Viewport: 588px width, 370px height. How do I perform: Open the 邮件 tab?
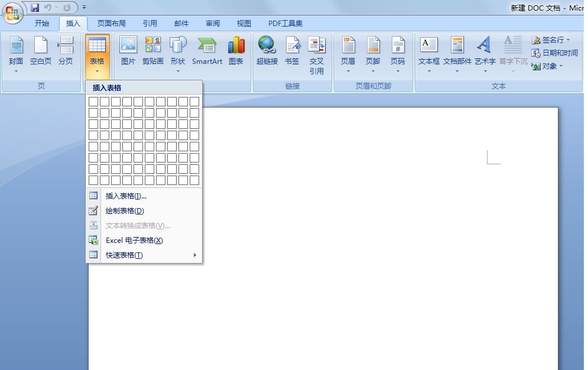pyautogui.click(x=181, y=23)
